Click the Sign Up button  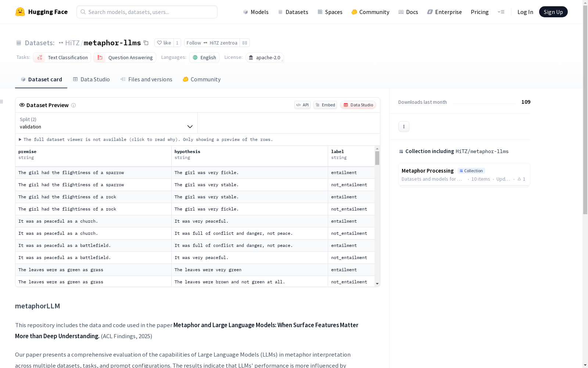point(553,12)
